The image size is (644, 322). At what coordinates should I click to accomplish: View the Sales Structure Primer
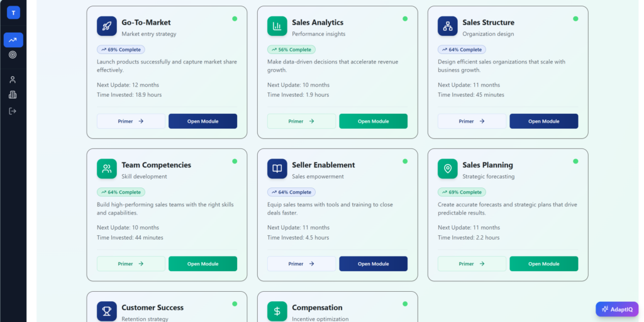click(472, 121)
